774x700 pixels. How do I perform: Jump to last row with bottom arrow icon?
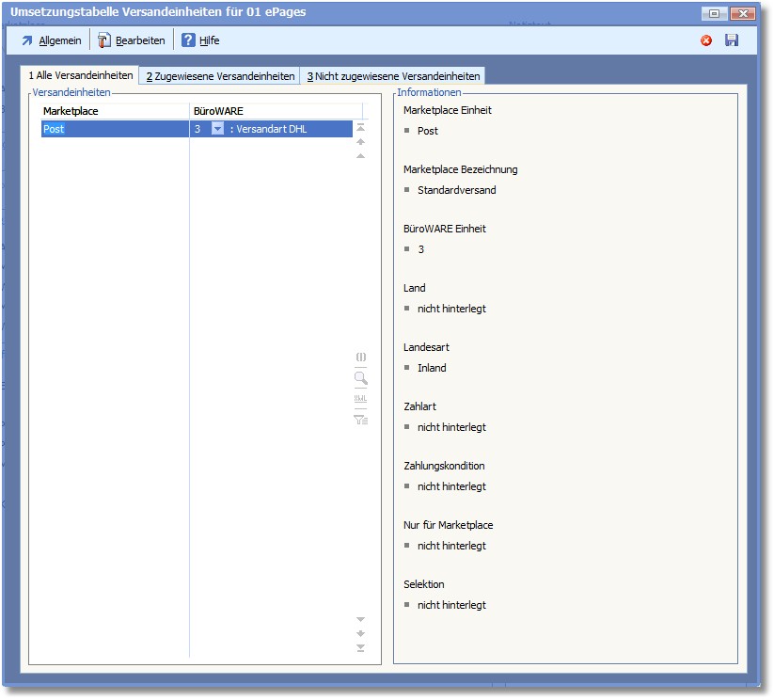[x=360, y=648]
